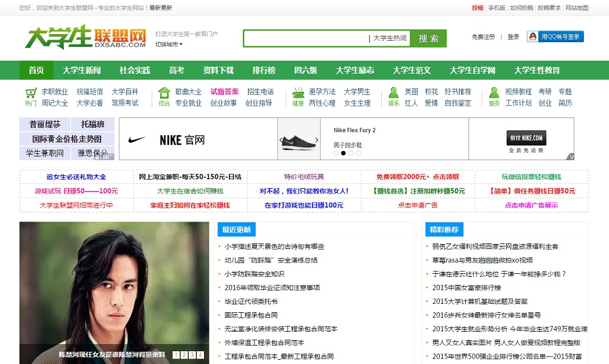Screen dimensions: 609x364
Task: Open 大学生自学网 navigation item
Action: [473, 70]
